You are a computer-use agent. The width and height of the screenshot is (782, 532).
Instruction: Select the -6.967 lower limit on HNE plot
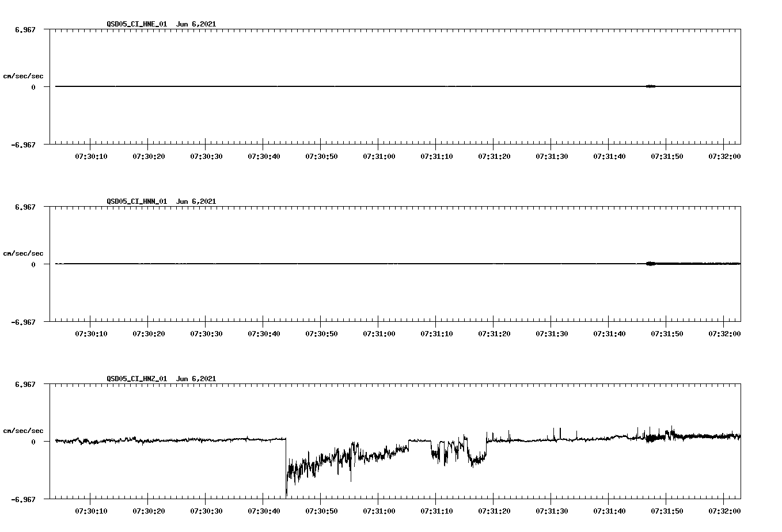pyautogui.click(x=23, y=145)
